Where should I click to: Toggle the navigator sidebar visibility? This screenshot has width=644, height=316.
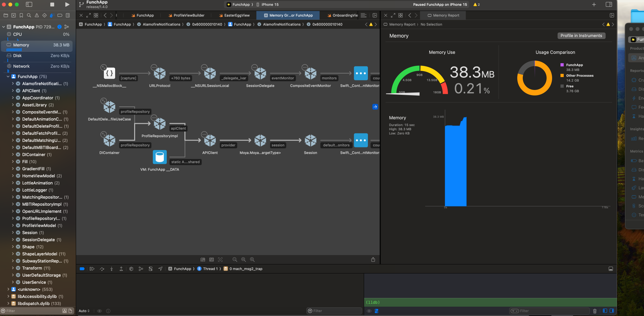(x=29, y=5)
